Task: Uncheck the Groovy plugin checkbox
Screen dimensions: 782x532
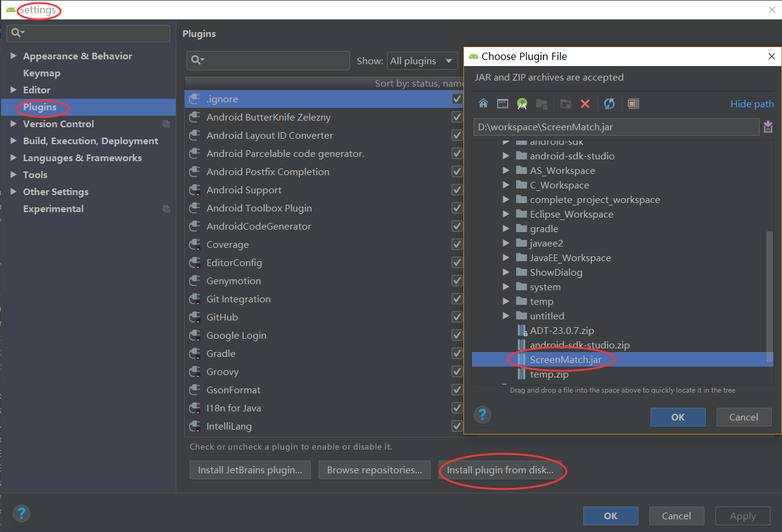Action: tap(457, 371)
